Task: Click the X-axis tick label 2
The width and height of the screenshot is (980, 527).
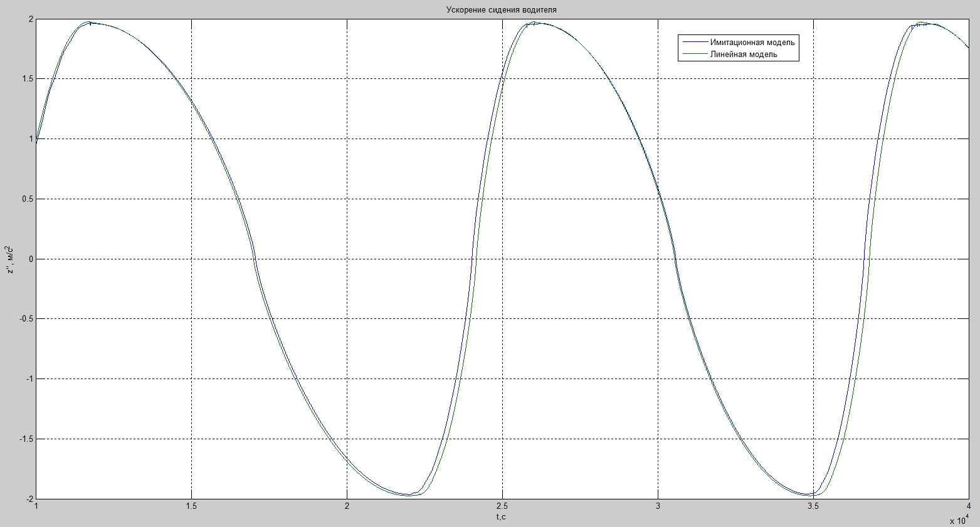Action: 347,506
